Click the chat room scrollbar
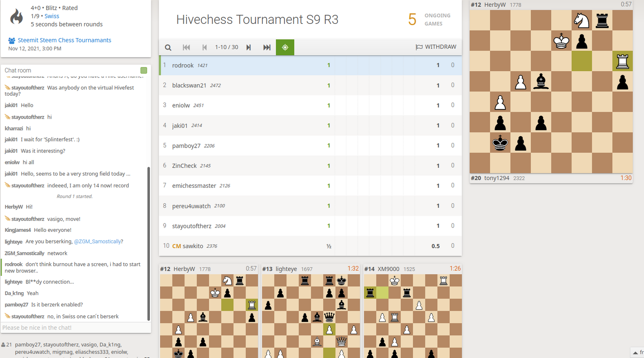Image resolution: width=644 pixels, height=358 pixels. pyautogui.click(x=148, y=244)
